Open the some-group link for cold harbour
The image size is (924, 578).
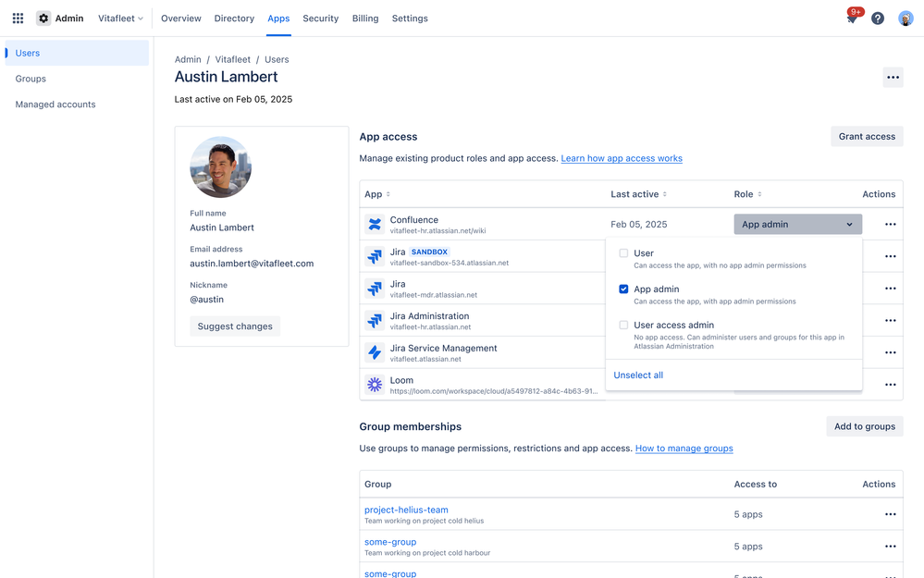(390, 541)
